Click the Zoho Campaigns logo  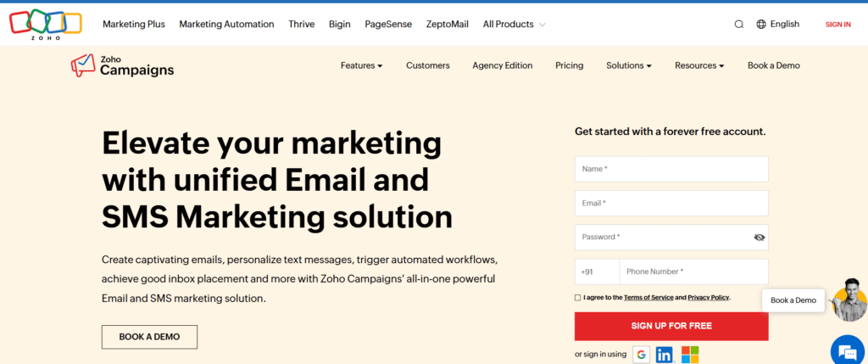122,65
